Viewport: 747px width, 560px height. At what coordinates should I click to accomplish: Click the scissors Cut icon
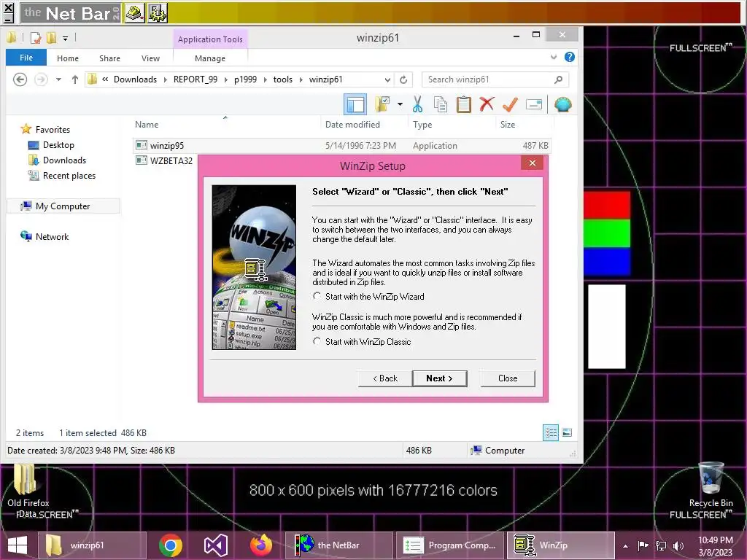pos(418,104)
